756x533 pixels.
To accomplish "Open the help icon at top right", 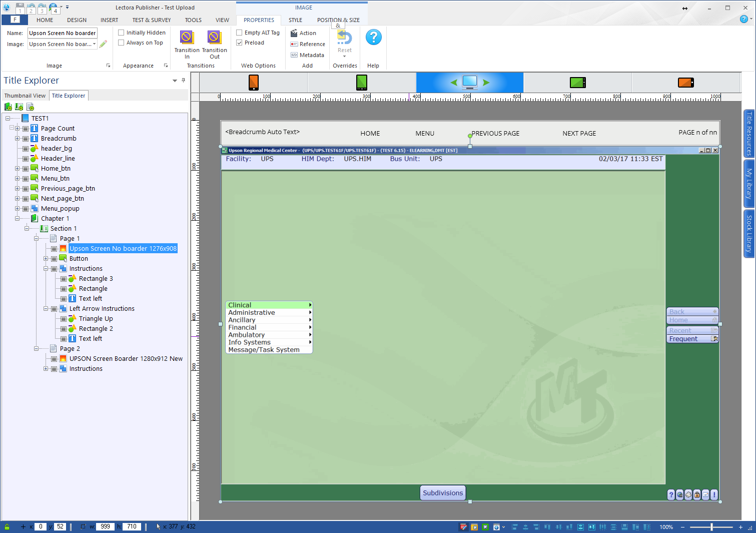I will pyautogui.click(x=743, y=19).
